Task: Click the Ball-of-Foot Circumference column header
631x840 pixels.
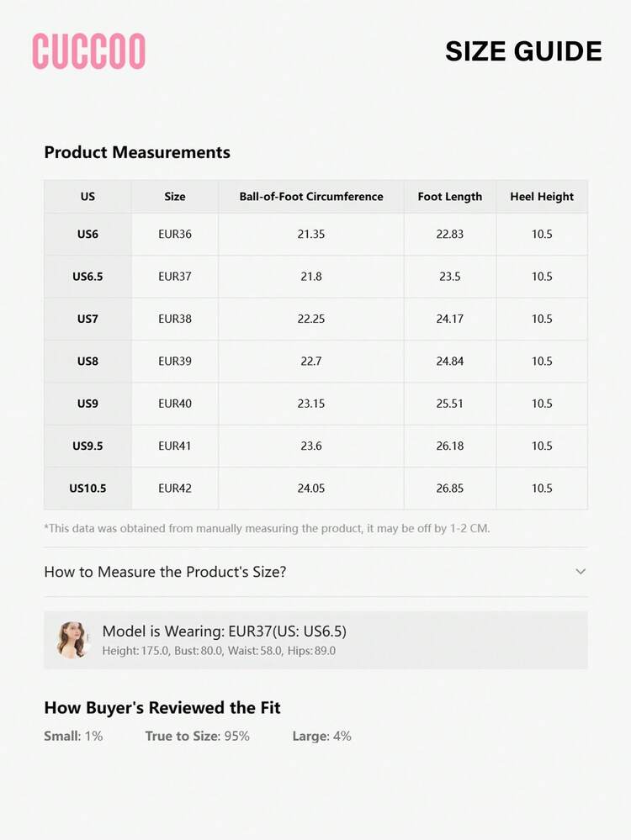Action: click(x=311, y=197)
